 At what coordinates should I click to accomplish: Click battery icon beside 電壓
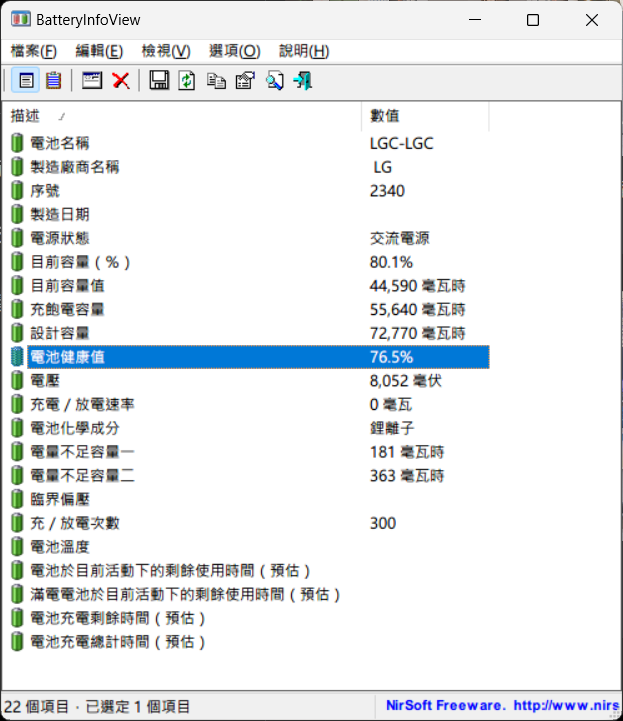(17, 381)
